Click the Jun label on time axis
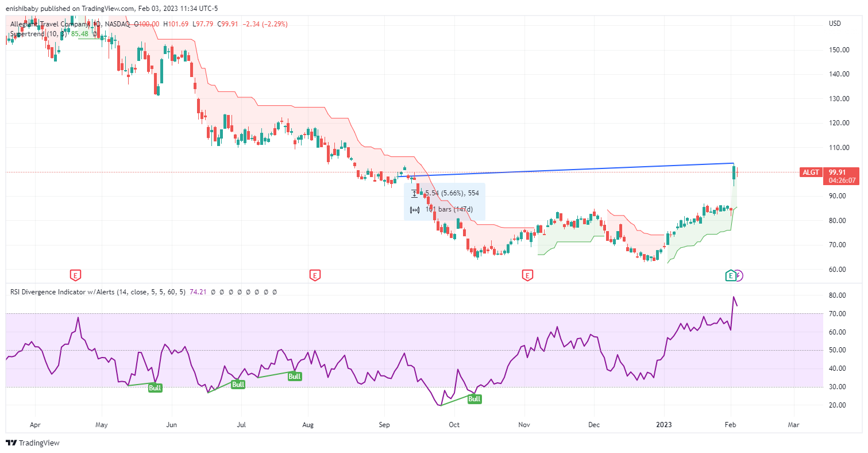 tap(171, 425)
